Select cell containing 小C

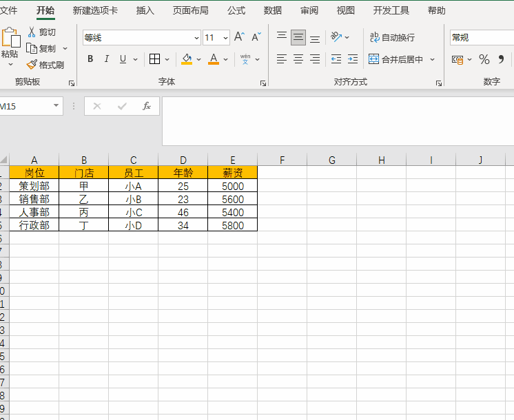pos(134,212)
